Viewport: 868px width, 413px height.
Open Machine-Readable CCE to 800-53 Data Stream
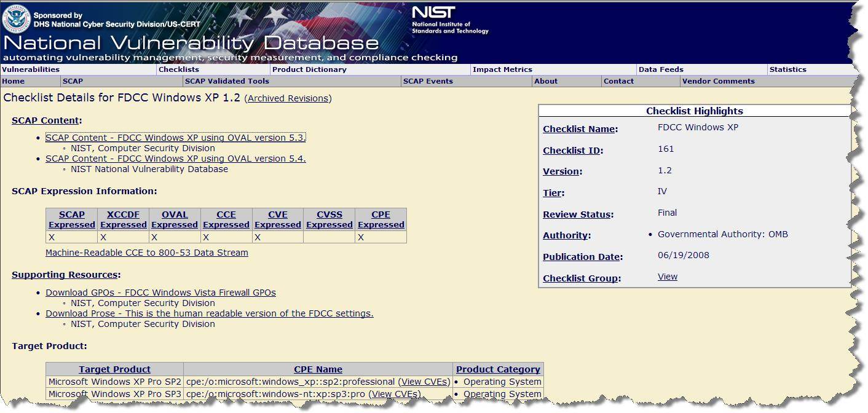point(147,253)
